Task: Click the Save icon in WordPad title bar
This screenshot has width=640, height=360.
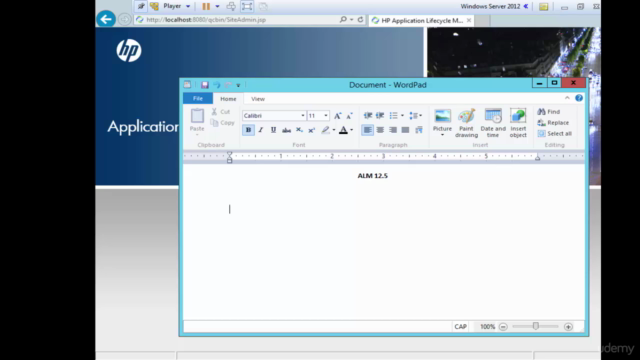Action: tap(204, 85)
